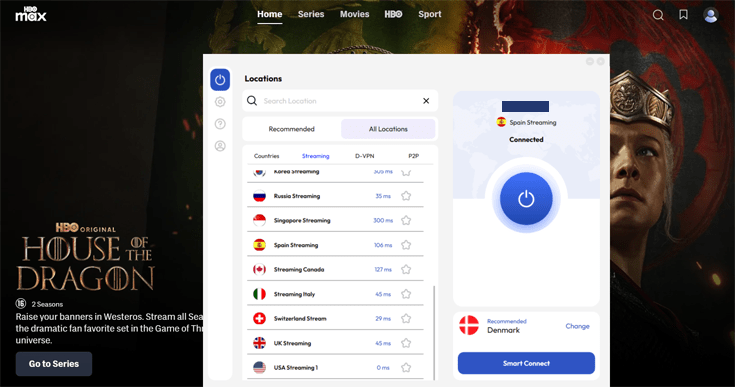This screenshot has height=387, width=735.
Task: Favorite Streaming Canada with star
Action: (x=406, y=269)
